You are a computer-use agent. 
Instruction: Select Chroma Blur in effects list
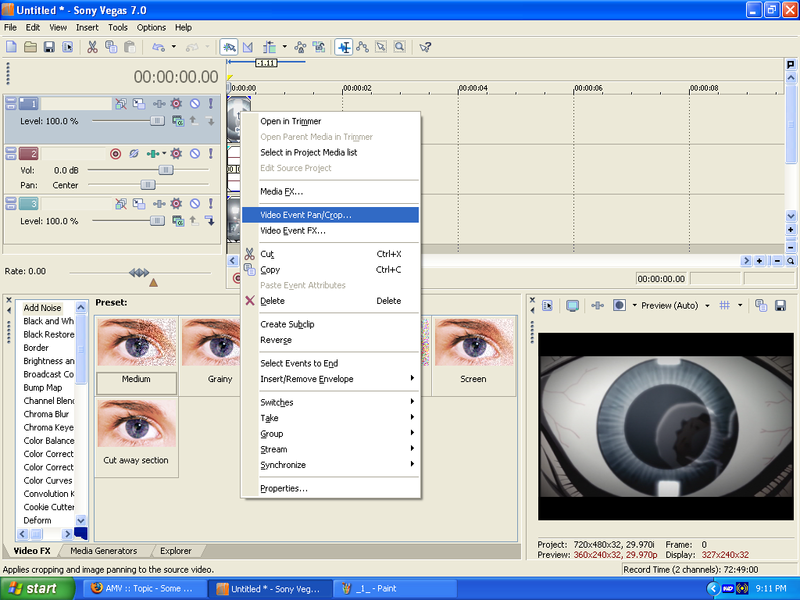tap(46, 414)
